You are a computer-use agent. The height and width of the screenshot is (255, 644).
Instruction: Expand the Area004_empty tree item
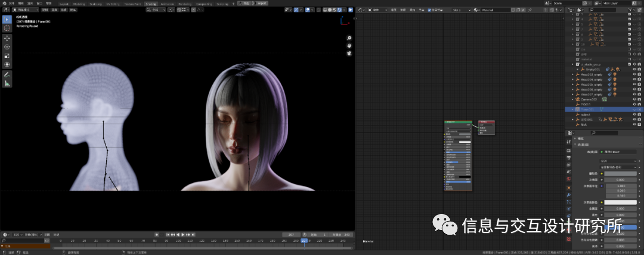click(573, 79)
